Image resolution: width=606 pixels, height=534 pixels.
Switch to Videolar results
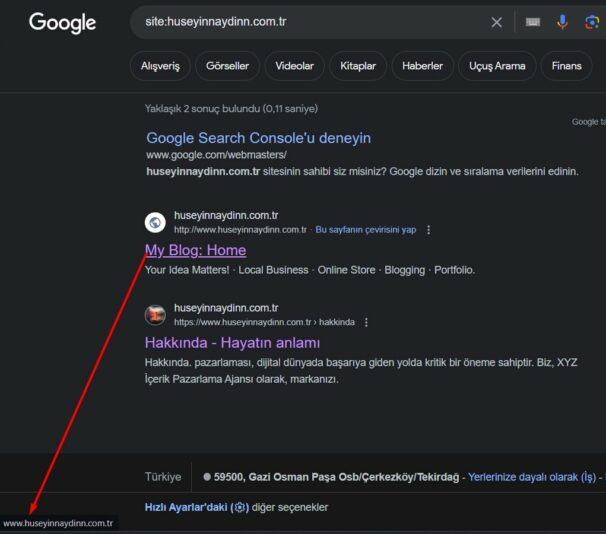tap(294, 66)
